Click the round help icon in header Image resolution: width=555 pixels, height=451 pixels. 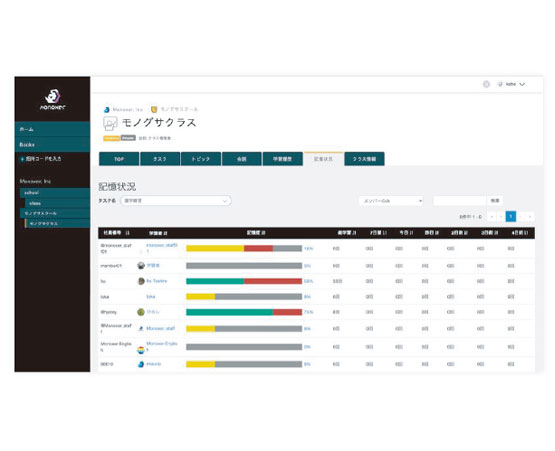pos(486,84)
